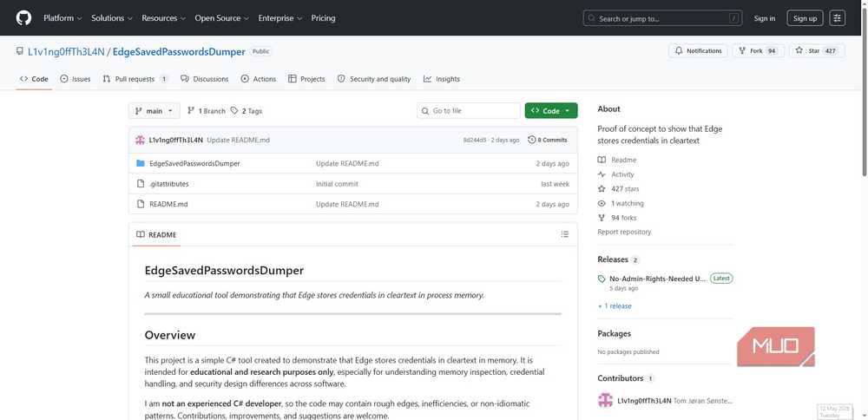Switch to the Projects tab

click(306, 79)
